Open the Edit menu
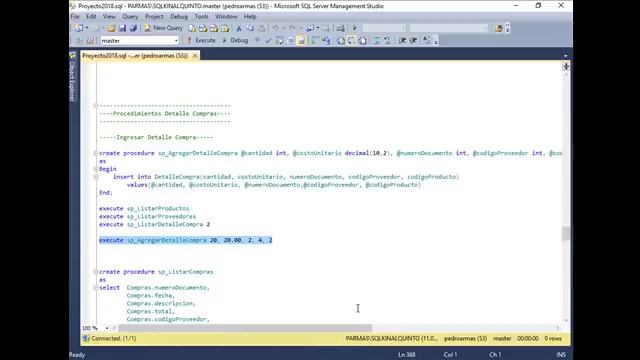The image size is (640, 360). [x=91, y=17]
